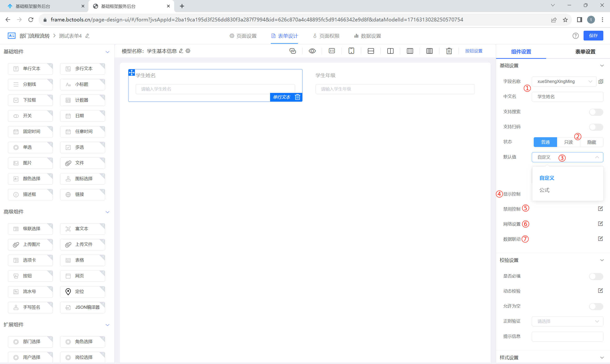Click the eye preview icon
610x364 pixels.
pos(312,51)
